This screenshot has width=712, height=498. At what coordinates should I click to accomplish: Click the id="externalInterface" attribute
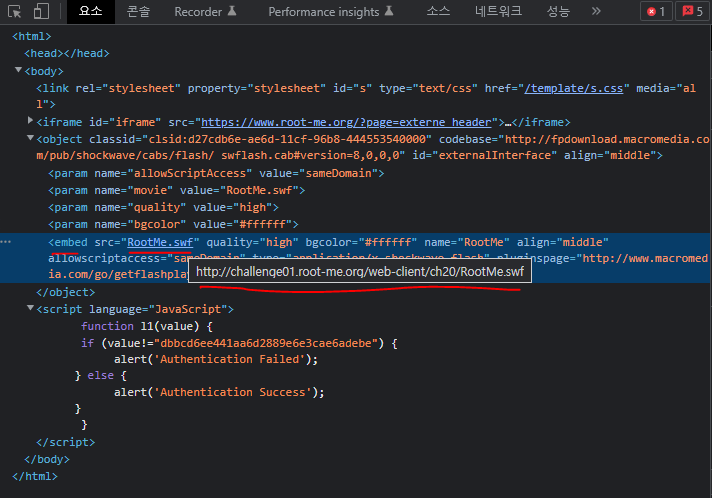coord(485,155)
